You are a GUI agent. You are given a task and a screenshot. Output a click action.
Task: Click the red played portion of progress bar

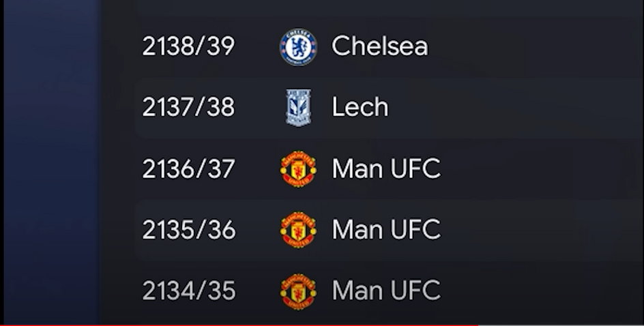pos(239,325)
